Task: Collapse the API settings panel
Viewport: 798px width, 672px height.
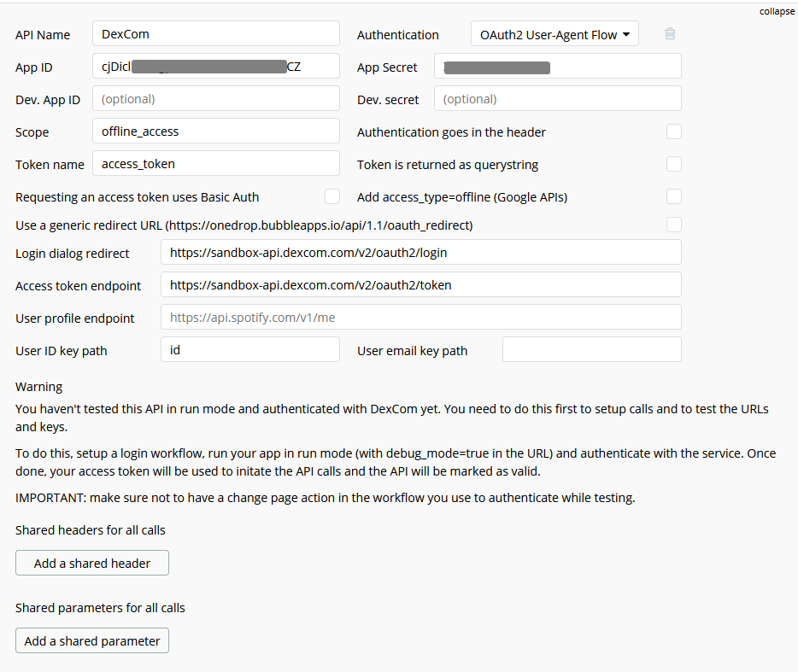Action: pos(777,11)
